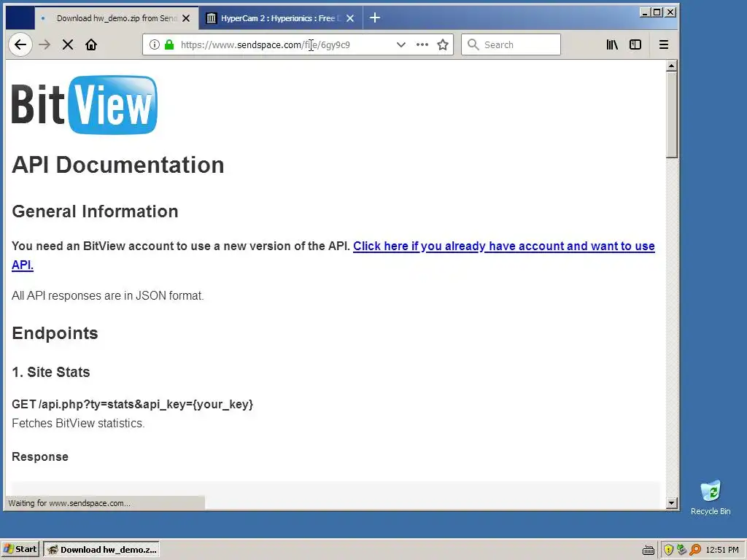Click the green padlock security icon
747x560 pixels.
(169, 44)
